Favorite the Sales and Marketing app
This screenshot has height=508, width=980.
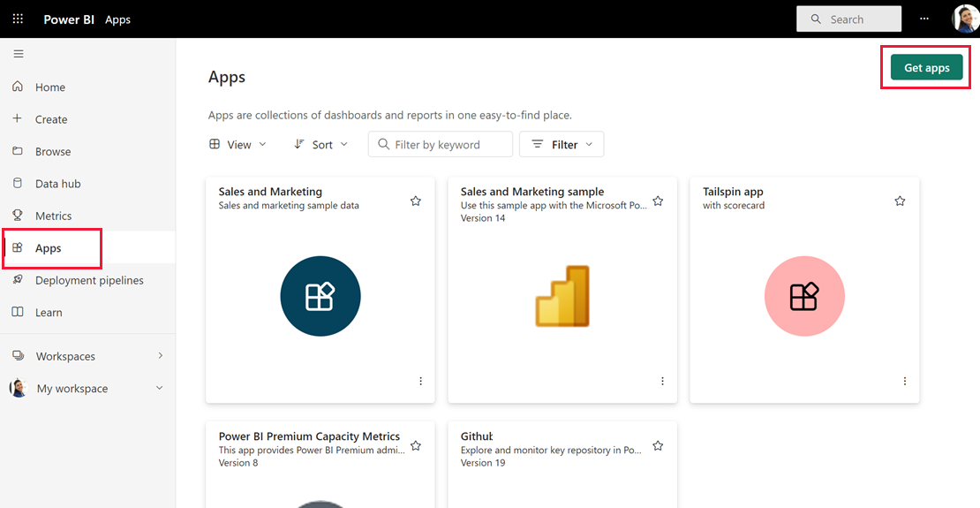pyautogui.click(x=416, y=201)
